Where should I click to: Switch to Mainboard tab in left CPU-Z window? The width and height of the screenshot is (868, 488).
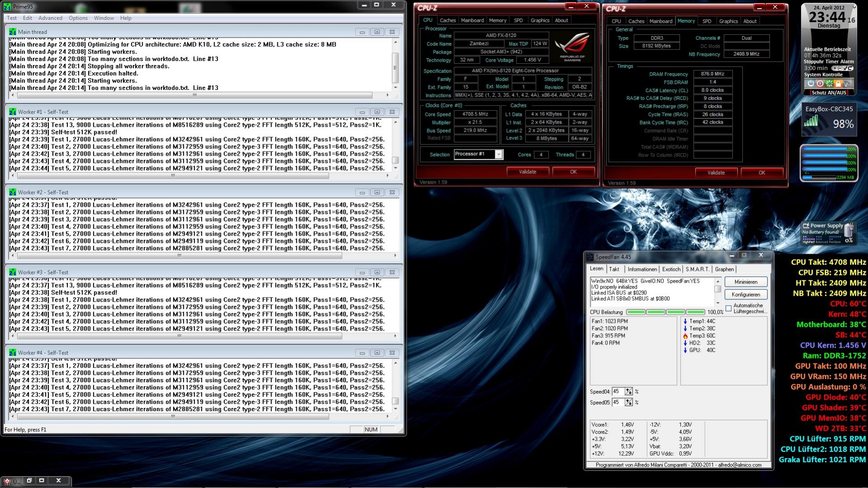pos(472,20)
